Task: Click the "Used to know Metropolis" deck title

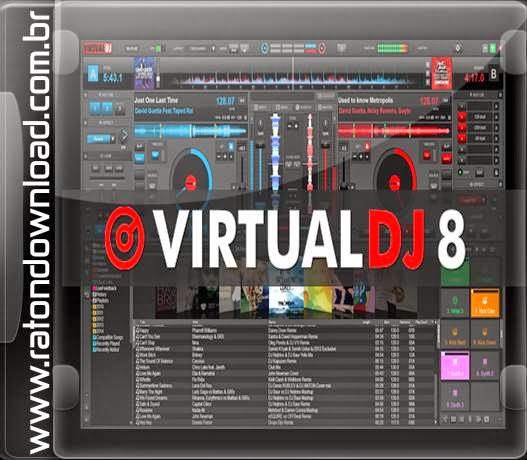Action: [365, 100]
